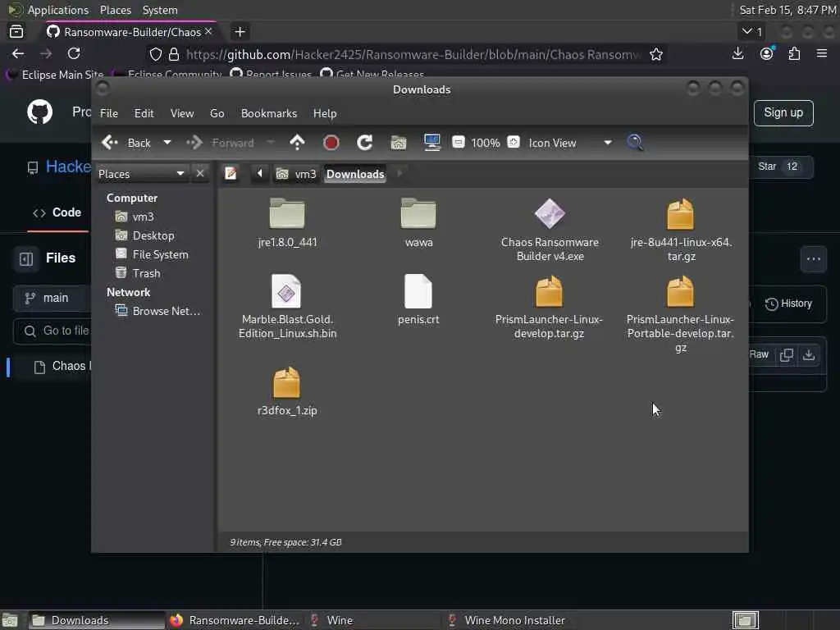Select vm3 in the path bar

(296, 174)
